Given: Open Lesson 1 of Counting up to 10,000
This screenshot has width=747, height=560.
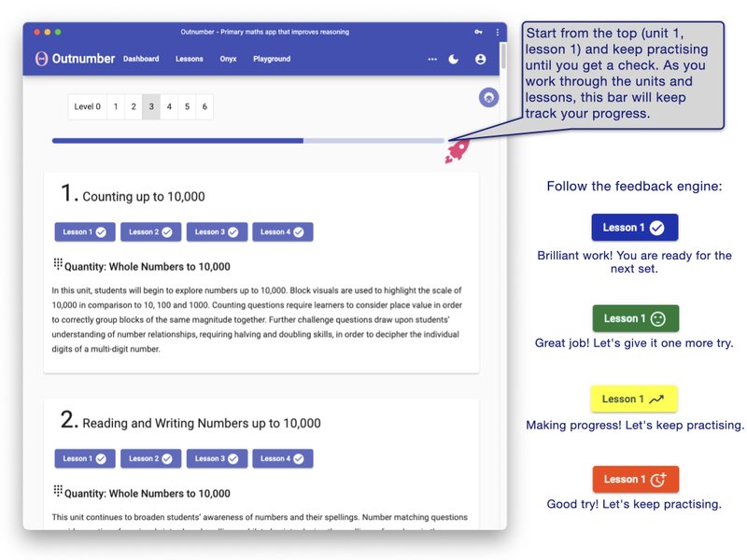Looking at the screenshot, I should pos(85,231).
